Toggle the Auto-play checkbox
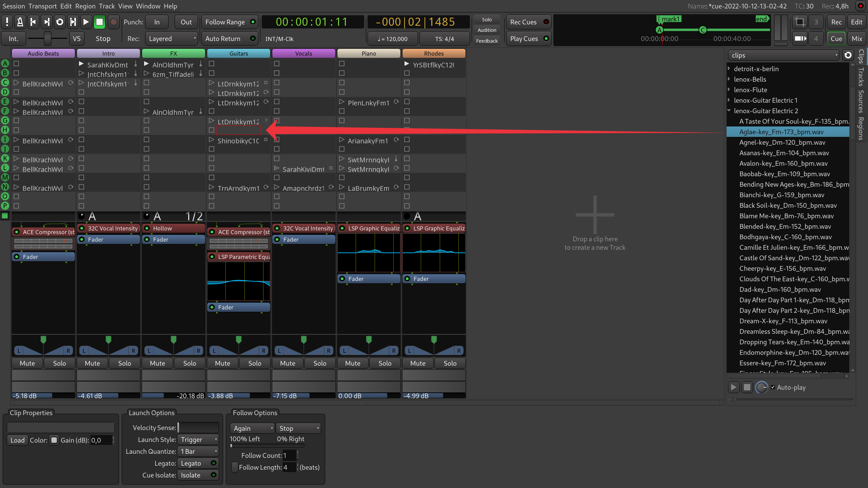Viewport: 868px width, 488px height. (773, 387)
